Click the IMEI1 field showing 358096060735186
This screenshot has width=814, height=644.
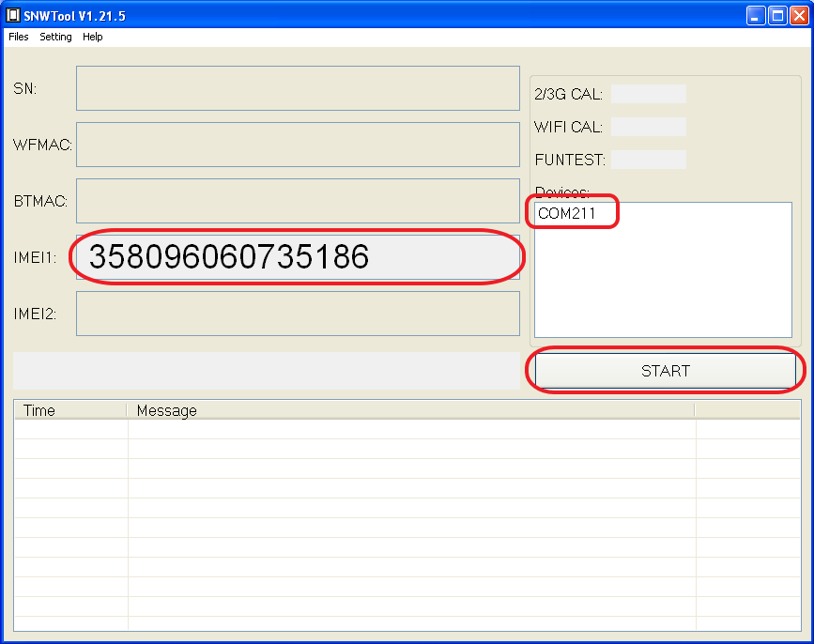(x=298, y=257)
